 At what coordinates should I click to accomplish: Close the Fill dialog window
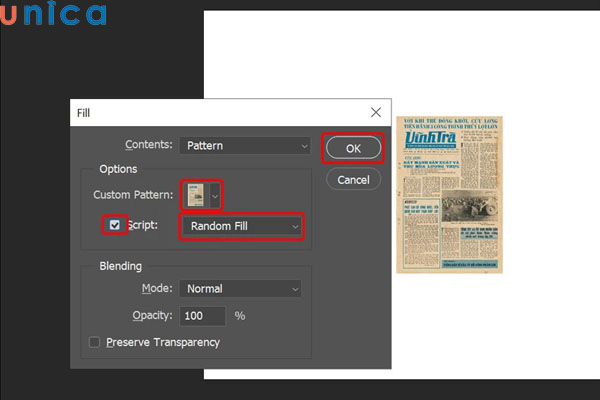coord(376,112)
